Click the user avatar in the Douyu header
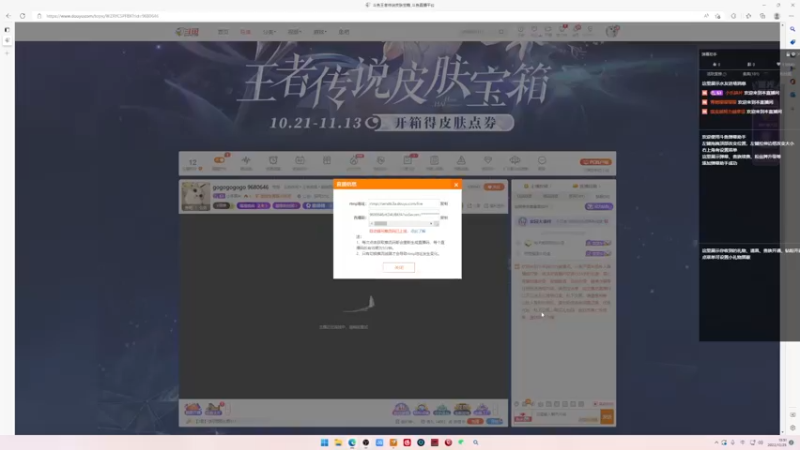 [x=612, y=31]
